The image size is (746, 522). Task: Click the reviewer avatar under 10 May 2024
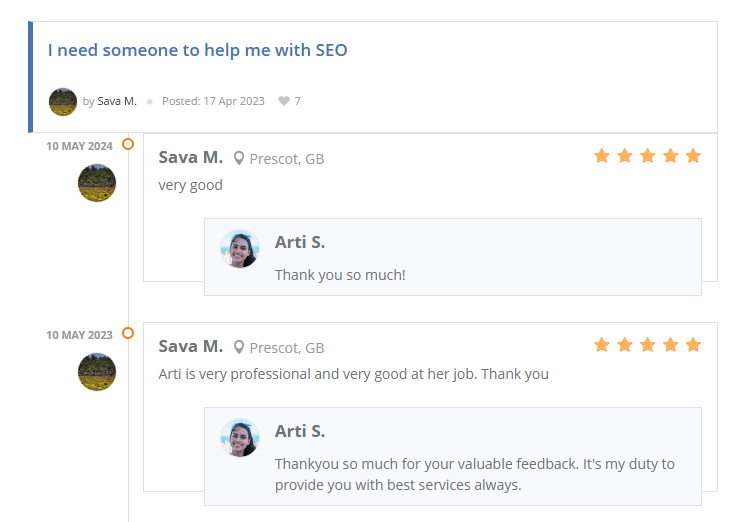pos(97,183)
